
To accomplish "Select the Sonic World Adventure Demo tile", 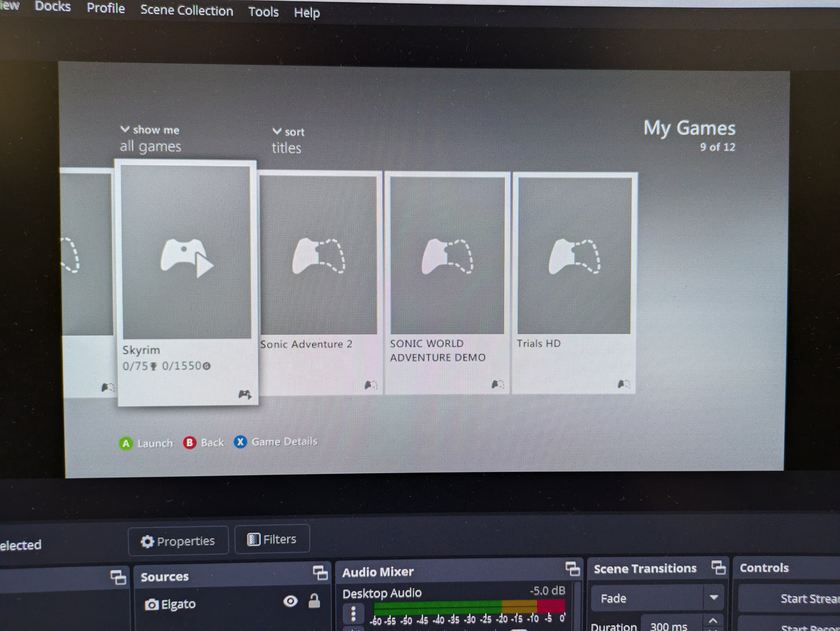I will tap(447, 283).
